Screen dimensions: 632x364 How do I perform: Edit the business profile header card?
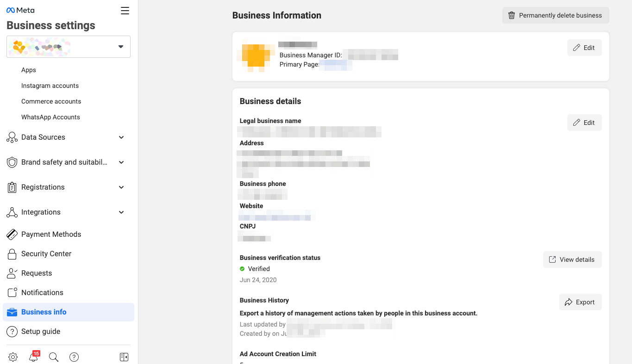(584, 48)
